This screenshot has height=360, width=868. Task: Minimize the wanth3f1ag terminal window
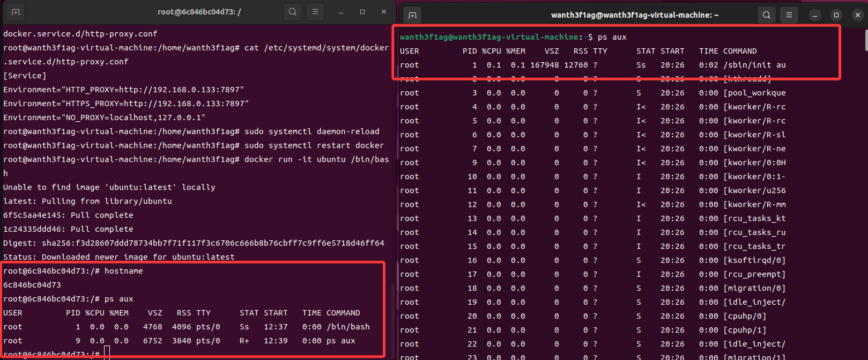tap(815, 15)
